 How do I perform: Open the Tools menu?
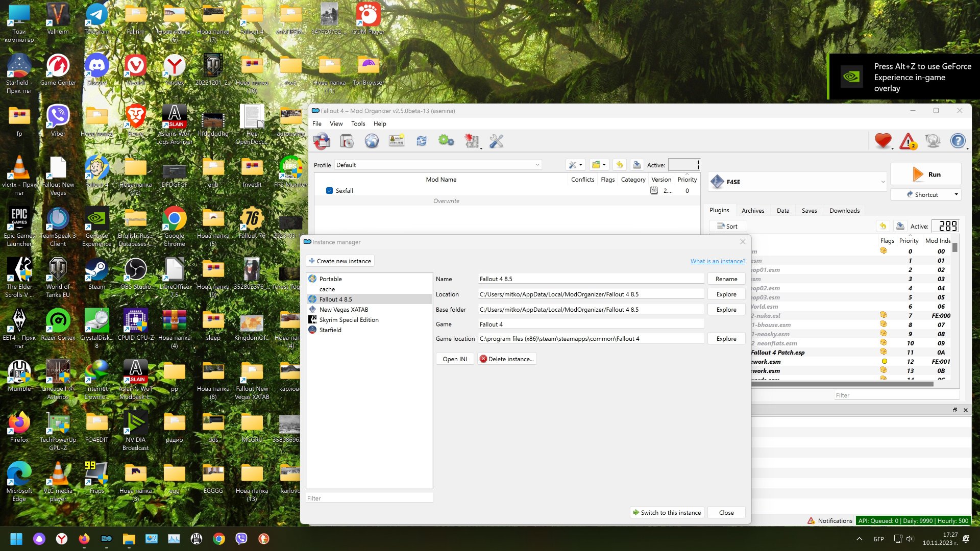click(x=358, y=123)
